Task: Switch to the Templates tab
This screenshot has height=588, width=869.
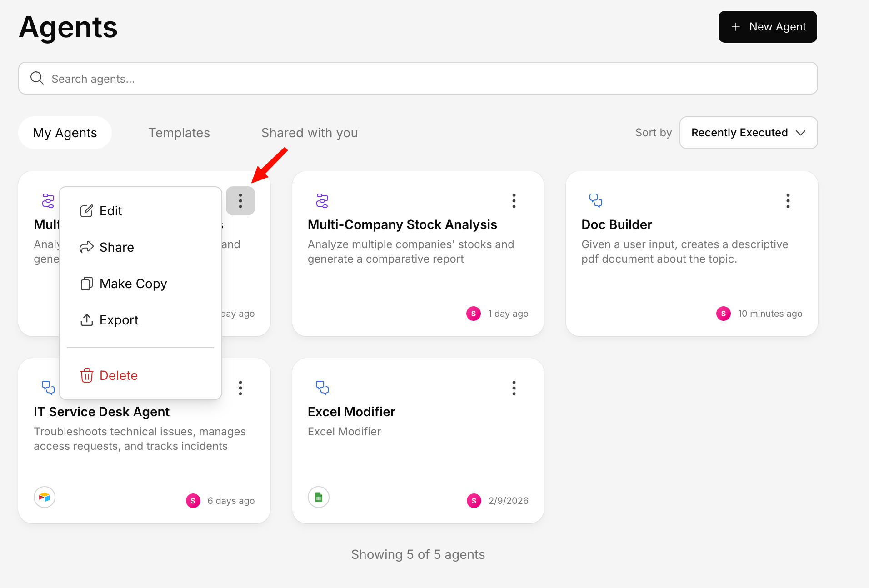Action: click(x=179, y=133)
